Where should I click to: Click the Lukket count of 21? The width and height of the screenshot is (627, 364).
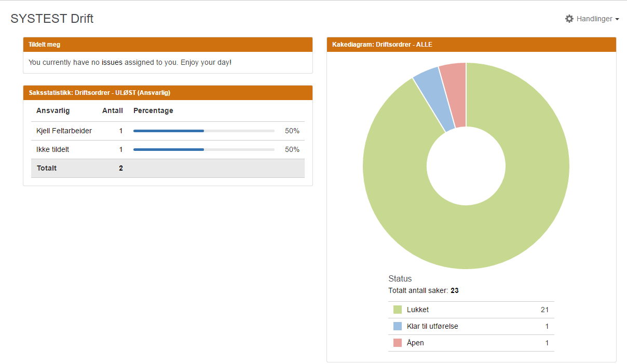pos(544,310)
